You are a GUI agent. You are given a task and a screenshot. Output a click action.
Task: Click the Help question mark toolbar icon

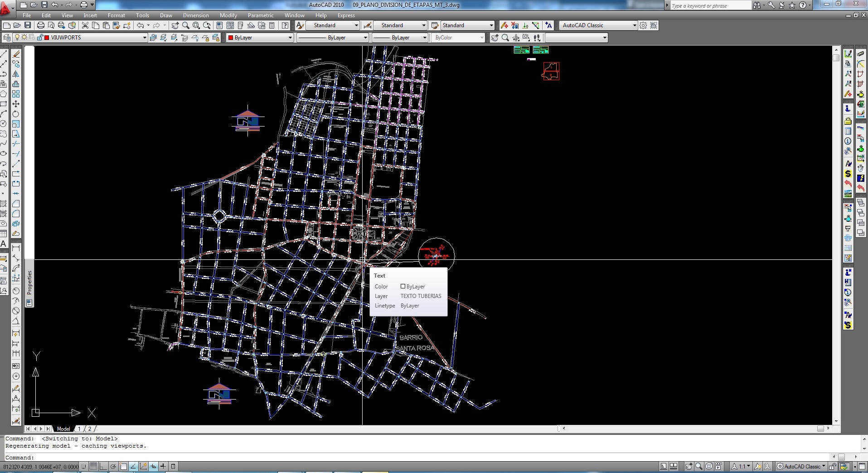coord(285,25)
